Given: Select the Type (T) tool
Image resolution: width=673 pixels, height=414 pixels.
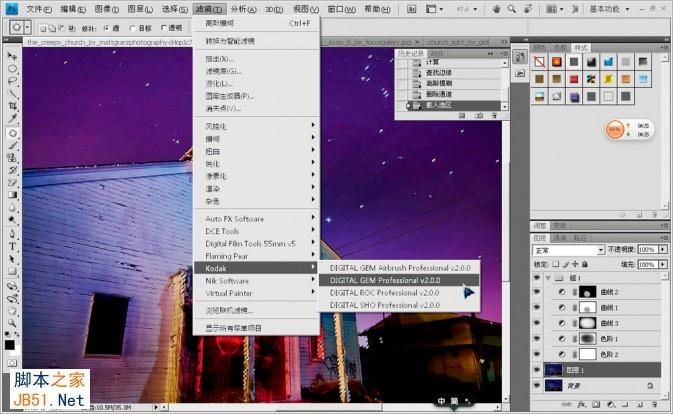Looking at the screenshot, I should [12, 246].
